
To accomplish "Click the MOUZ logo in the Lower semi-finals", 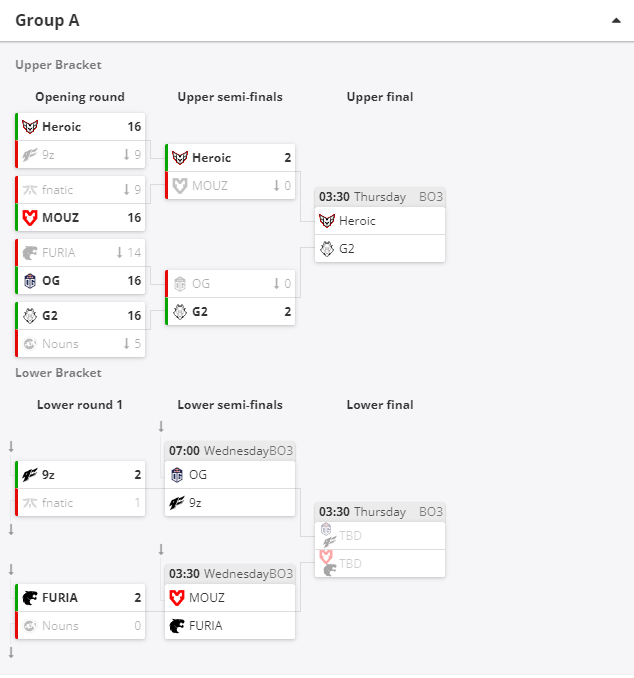I will 177,598.
